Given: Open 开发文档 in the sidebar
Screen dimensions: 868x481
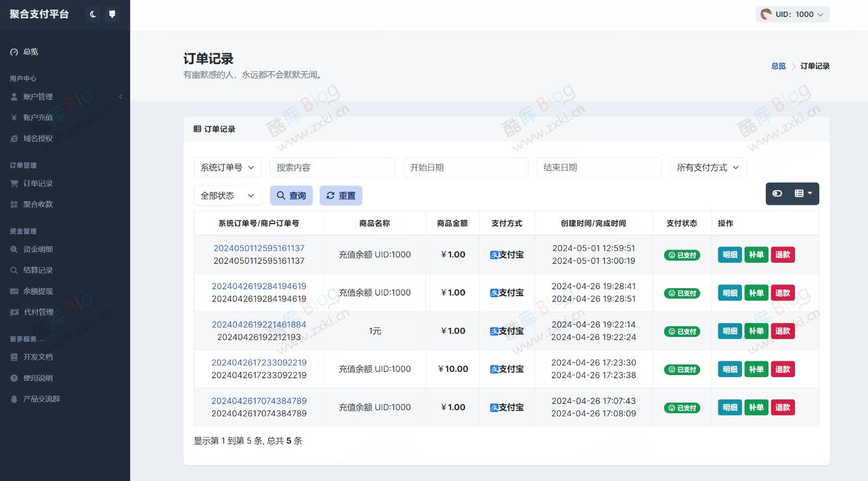Looking at the screenshot, I should (x=37, y=357).
